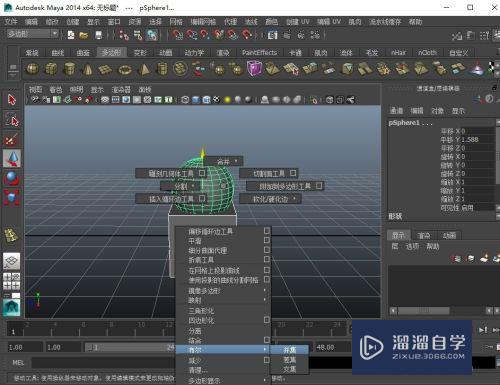Click the playback range slider bar
Viewport: 500px width, 385px height.
pos(129,347)
